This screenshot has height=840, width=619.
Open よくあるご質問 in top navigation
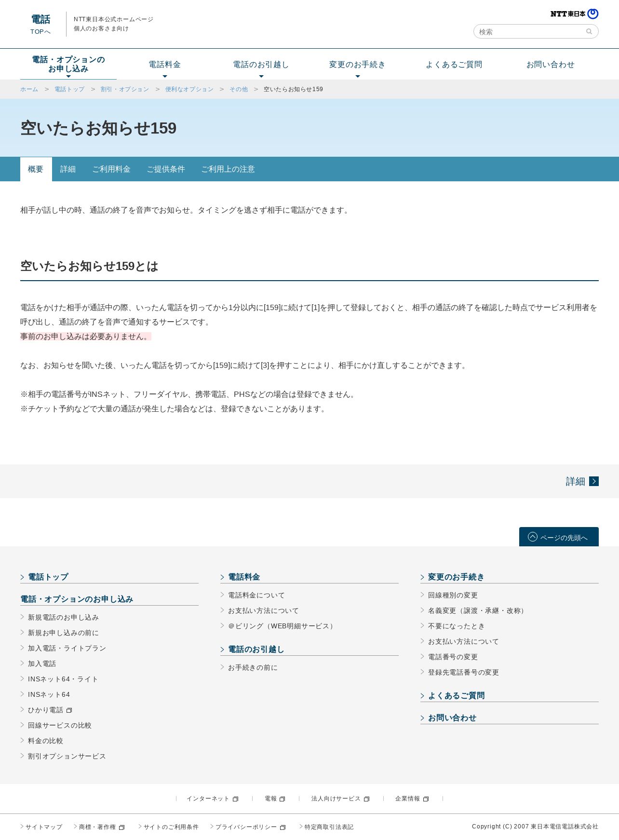[x=454, y=65]
